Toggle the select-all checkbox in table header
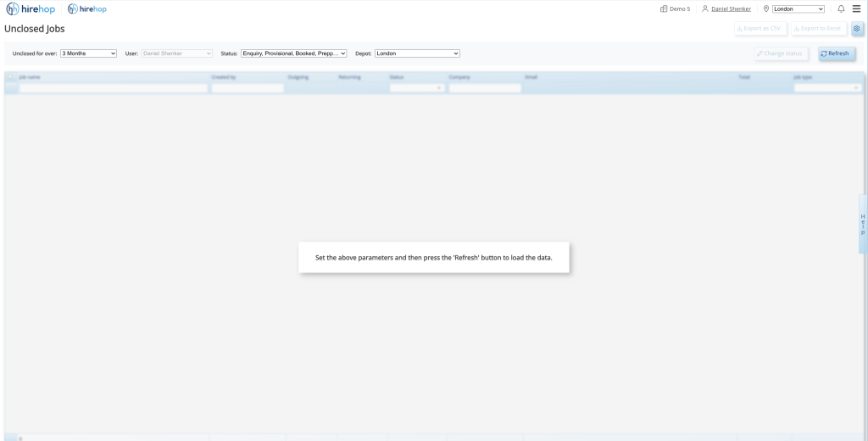 click(x=10, y=77)
